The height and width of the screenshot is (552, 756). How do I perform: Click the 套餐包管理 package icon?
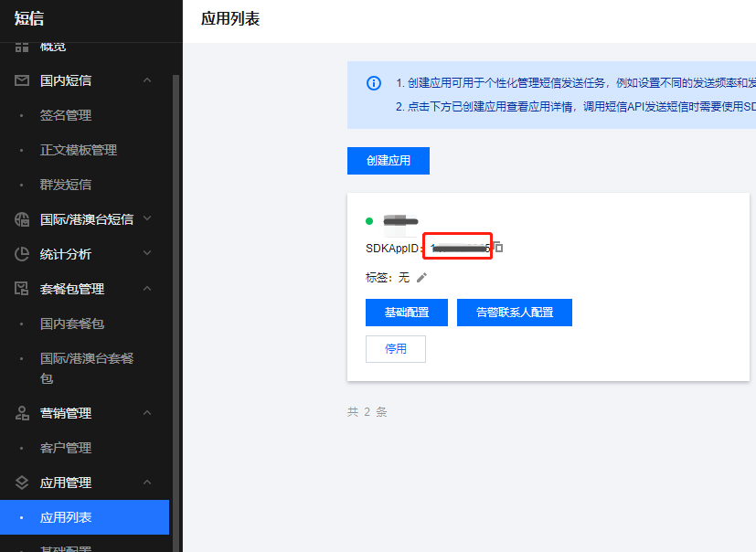pos(23,289)
